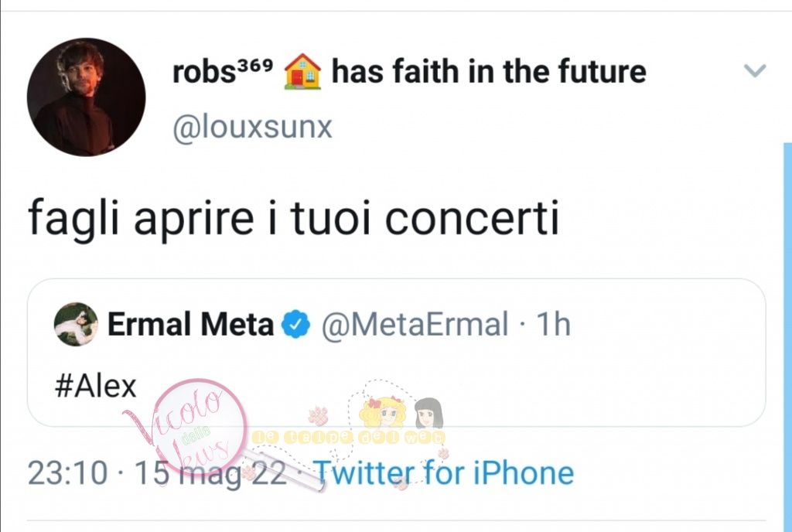This screenshot has width=792, height=532.
Task: Open the tweet options chevron menu
Action: click(755, 70)
